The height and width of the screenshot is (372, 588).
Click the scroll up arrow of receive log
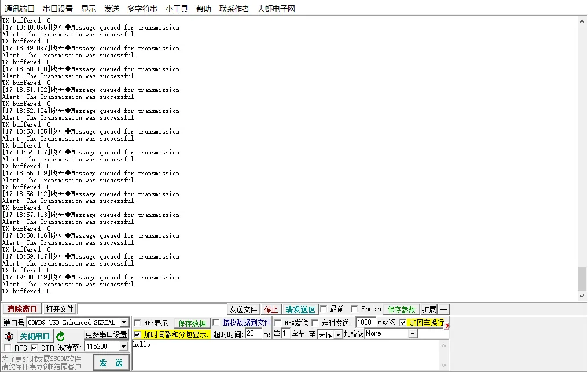tap(582, 21)
